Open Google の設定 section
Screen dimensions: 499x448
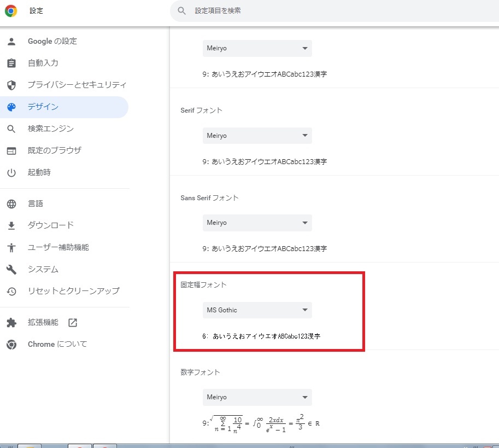(x=52, y=42)
